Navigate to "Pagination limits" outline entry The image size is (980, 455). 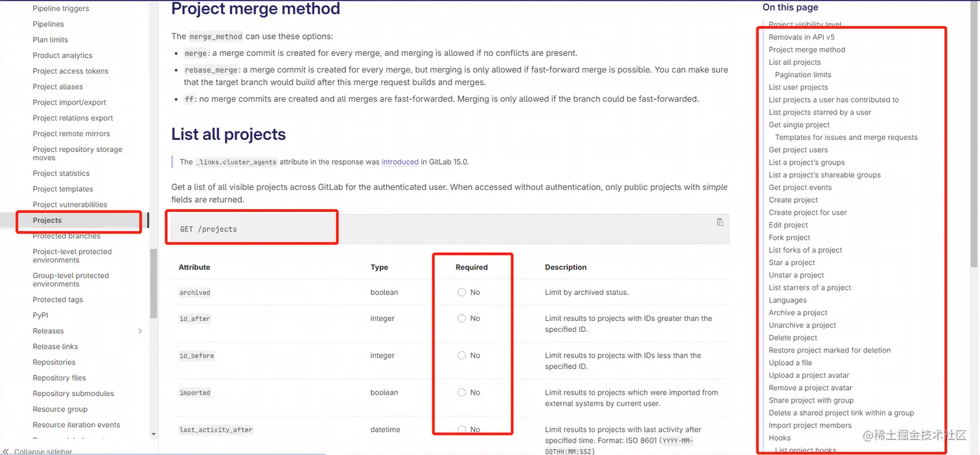(802, 75)
